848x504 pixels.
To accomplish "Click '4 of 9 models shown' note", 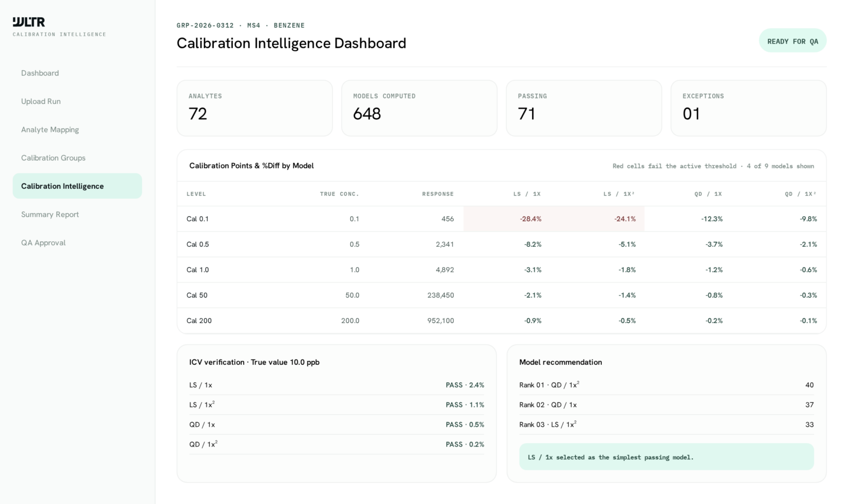I will coord(780,166).
